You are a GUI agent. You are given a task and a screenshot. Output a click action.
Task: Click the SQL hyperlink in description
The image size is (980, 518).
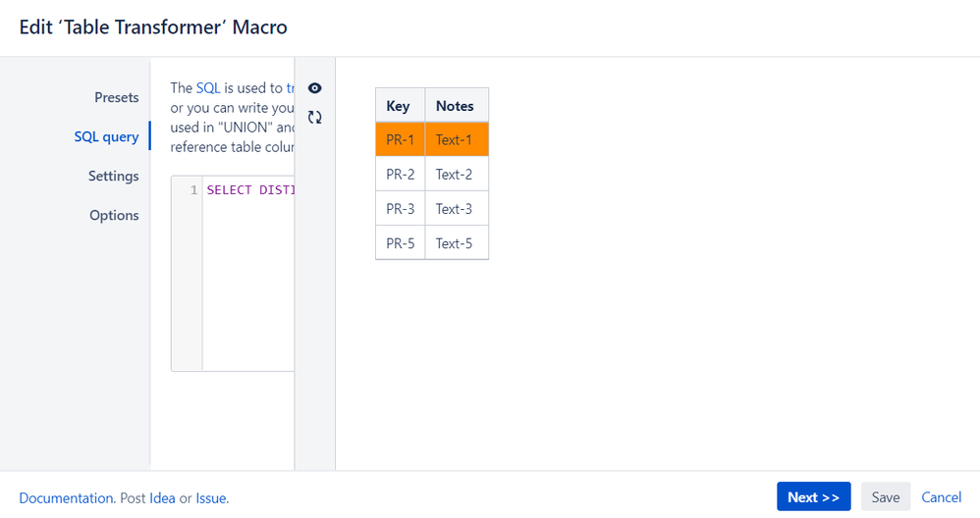[x=208, y=88]
